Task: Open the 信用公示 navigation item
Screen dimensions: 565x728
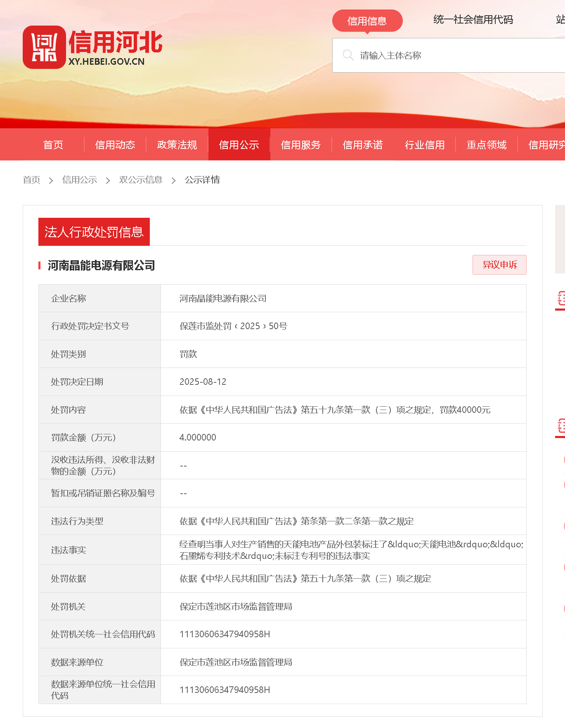Action: click(x=239, y=145)
